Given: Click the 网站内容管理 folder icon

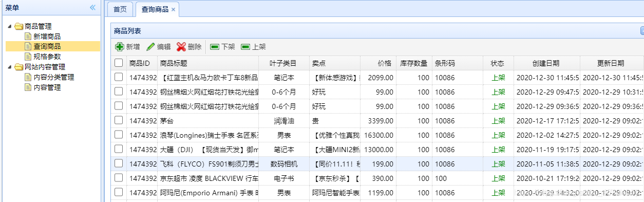Looking at the screenshot, I should [x=19, y=67].
